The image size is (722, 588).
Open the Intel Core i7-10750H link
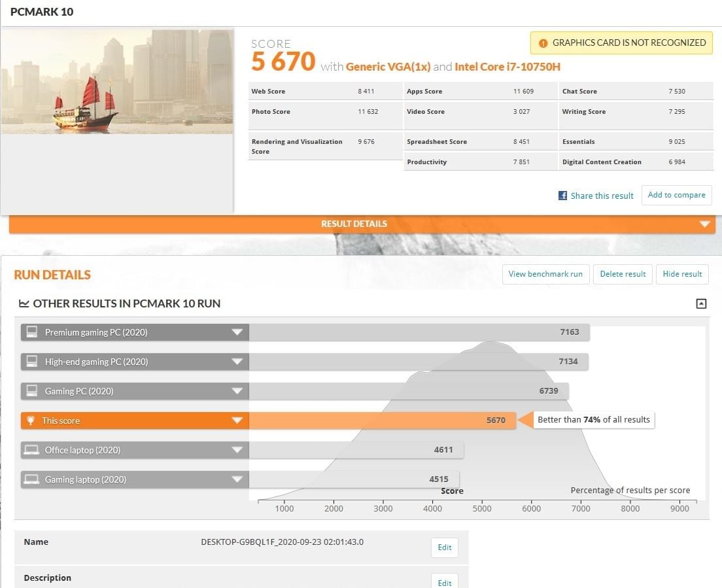point(507,67)
